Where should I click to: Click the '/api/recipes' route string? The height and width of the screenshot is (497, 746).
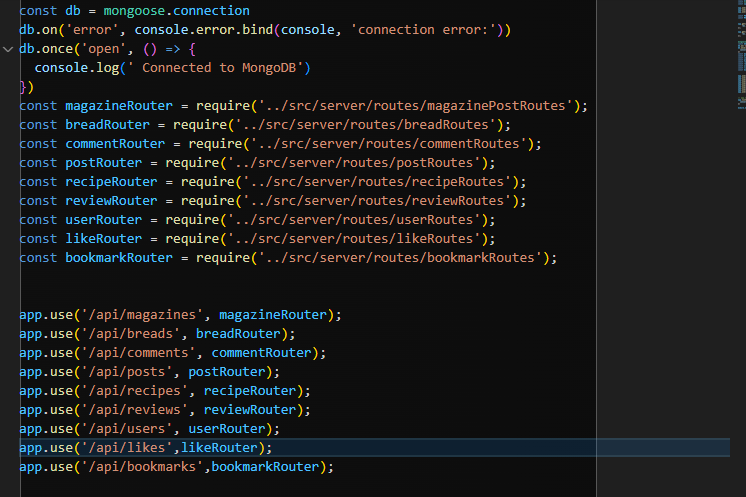pyautogui.click(x=134, y=391)
